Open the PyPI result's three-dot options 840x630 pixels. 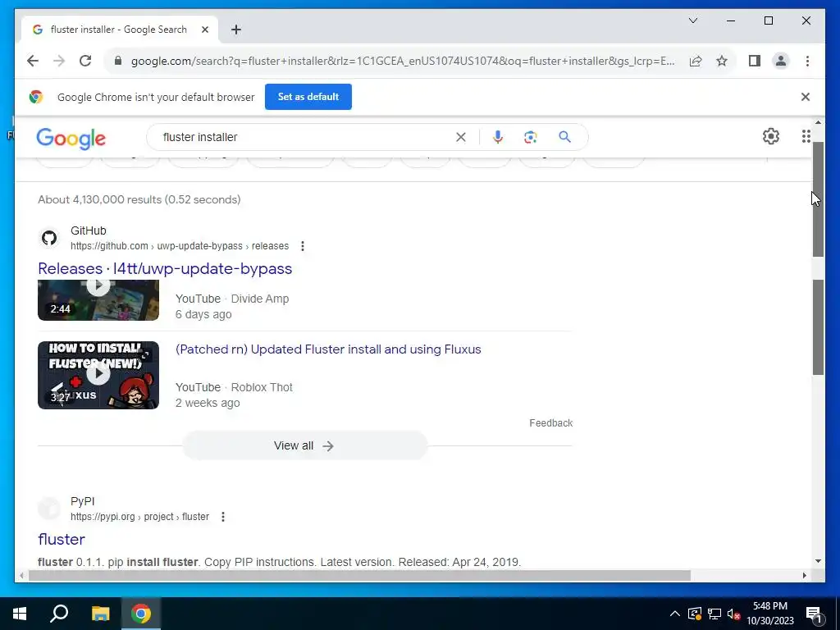click(x=223, y=517)
